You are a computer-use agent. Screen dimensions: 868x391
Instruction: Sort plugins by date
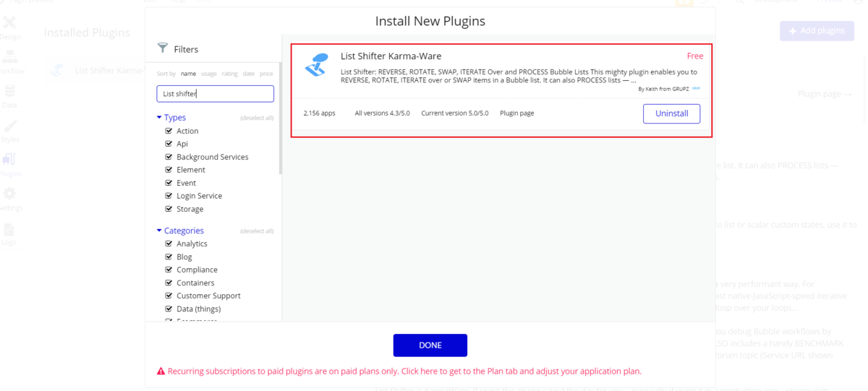pos(249,74)
